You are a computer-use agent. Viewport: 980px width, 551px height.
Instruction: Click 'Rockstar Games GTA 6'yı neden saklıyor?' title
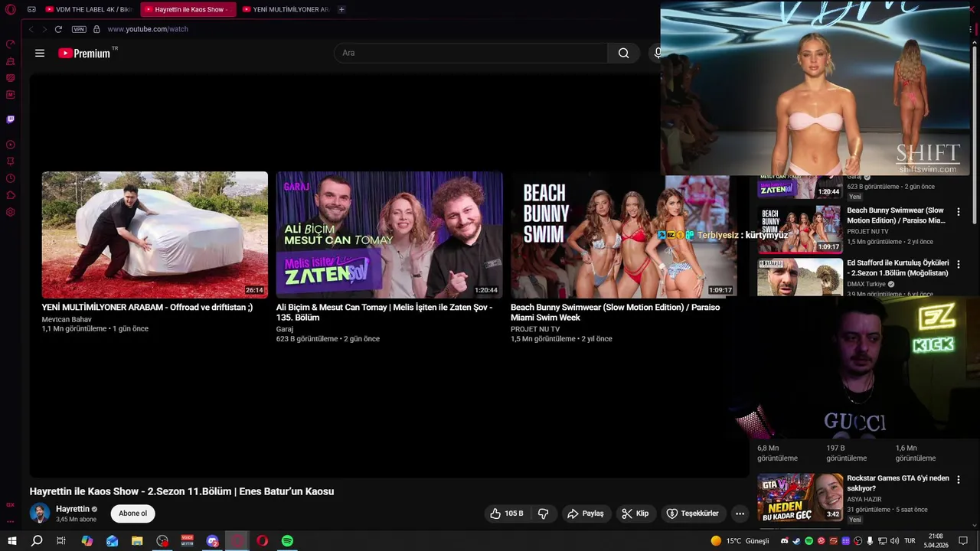pos(897,483)
